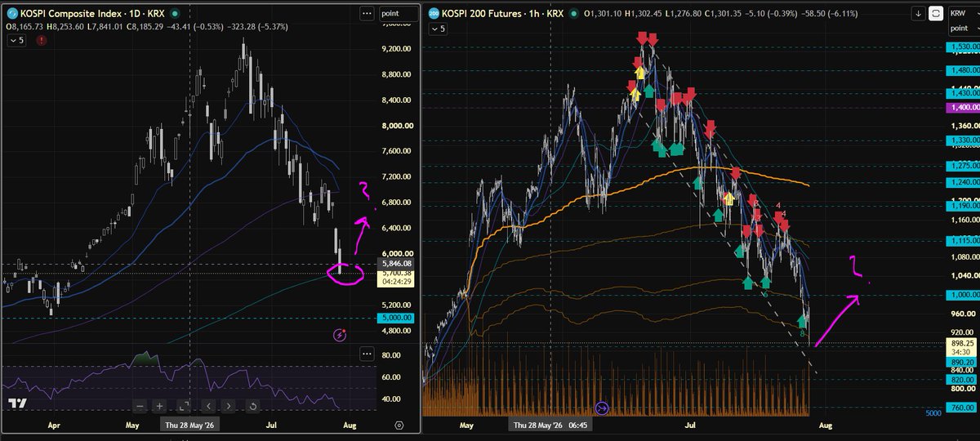Open chart settings gear on left time axis
The image size is (980, 441).
tap(399, 425)
